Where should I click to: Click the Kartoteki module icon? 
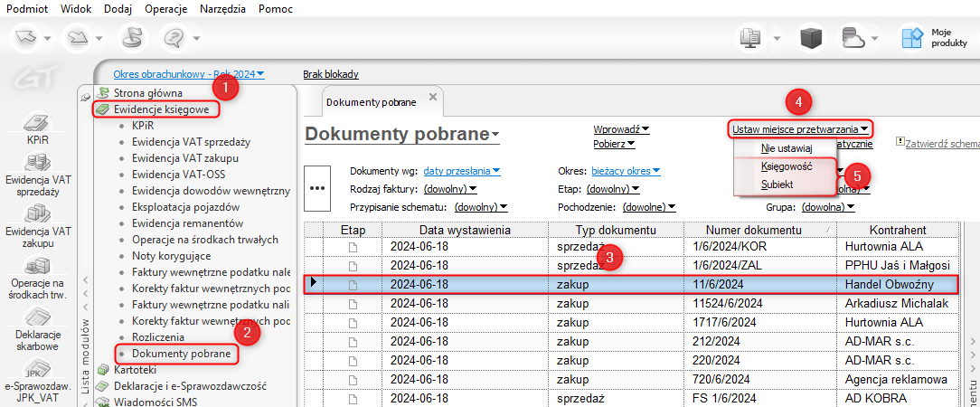pos(102,370)
